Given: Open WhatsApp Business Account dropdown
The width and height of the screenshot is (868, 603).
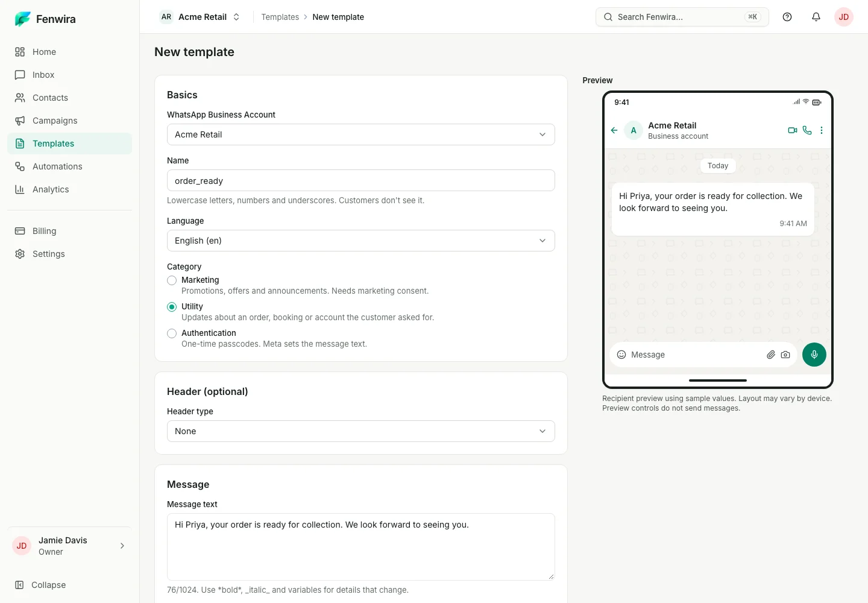Looking at the screenshot, I should tap(361, 134).
